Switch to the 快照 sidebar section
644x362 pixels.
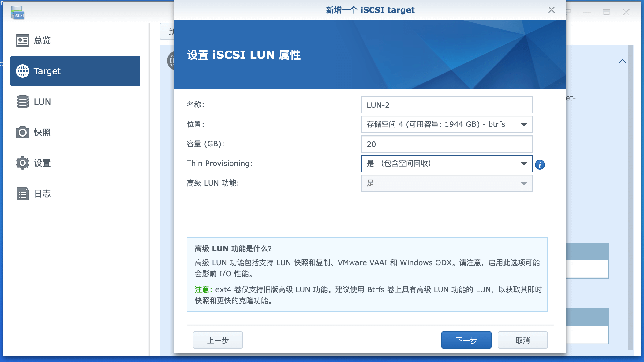coord(42,132)
